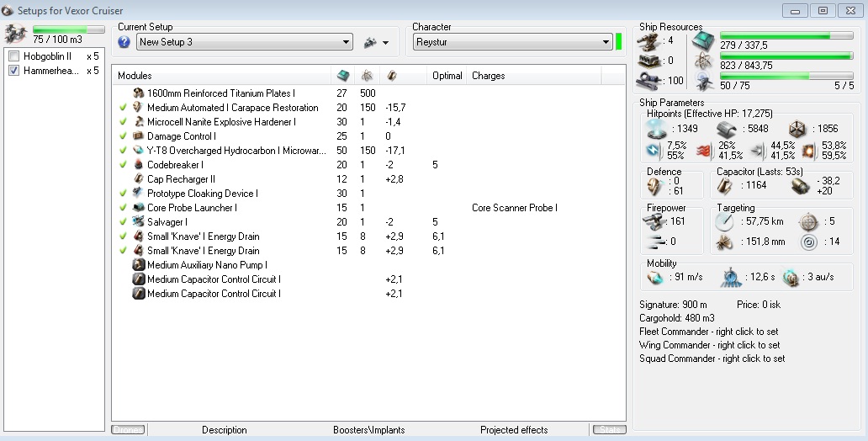Click the launcher hardpoints icon in Ship Resources

click(x=648, y=61)
